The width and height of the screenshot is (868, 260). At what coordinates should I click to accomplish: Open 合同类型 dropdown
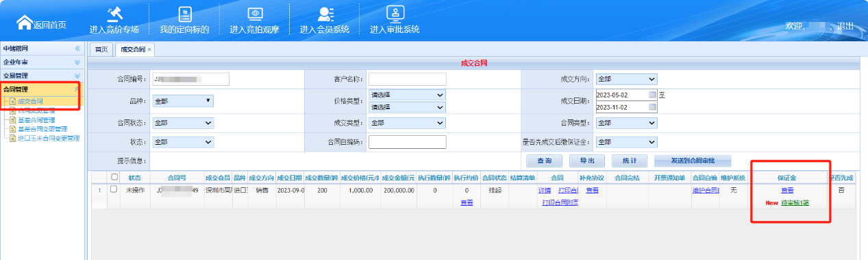[x=626, y=123]
